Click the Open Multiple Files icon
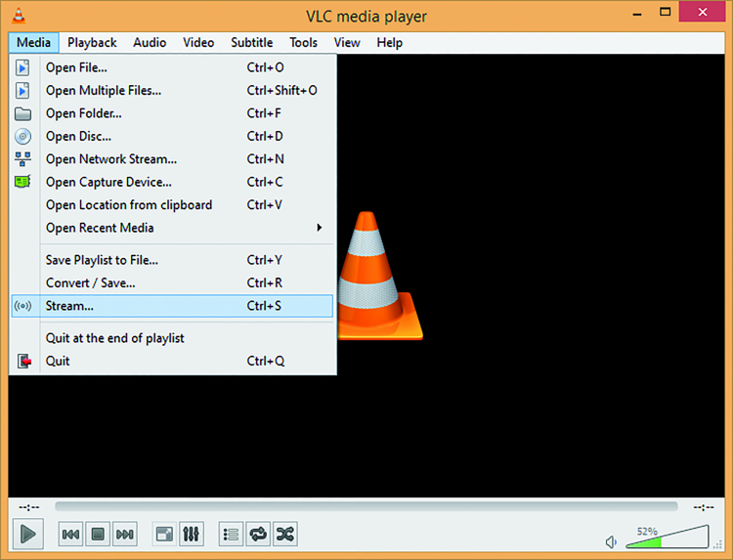Image resolution: width=733 pixels, height=560 pixels. (x=22, y=91)
